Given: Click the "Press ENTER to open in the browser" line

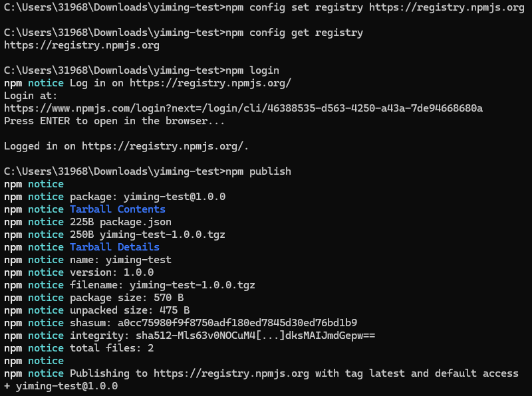Looking at the screenshot, I should click(x=114, y=121).
